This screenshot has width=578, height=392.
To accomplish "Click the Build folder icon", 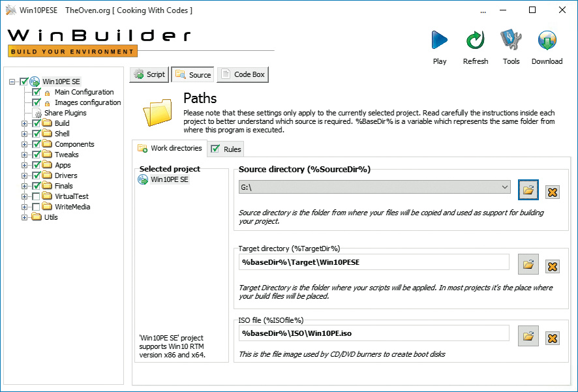I will (47, 123).
